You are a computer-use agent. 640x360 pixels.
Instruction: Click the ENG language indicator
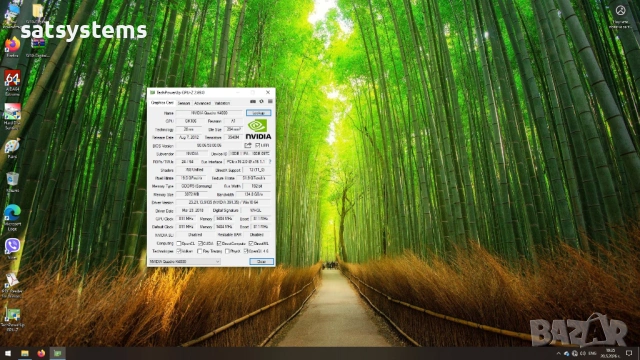click(x=593, y=353)
